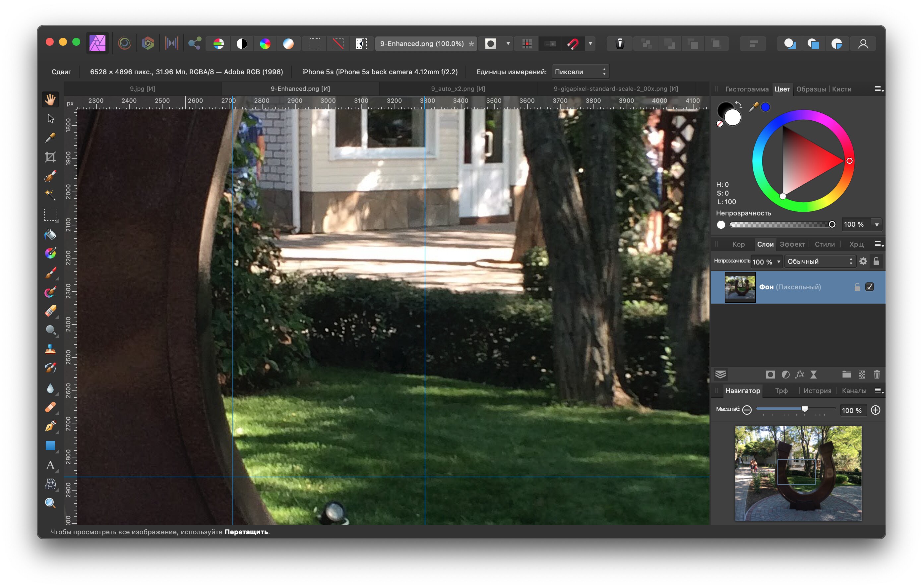923x588 pixels.
Task: Switch to 9_auto_x2.png document tab
Action: 458,88
